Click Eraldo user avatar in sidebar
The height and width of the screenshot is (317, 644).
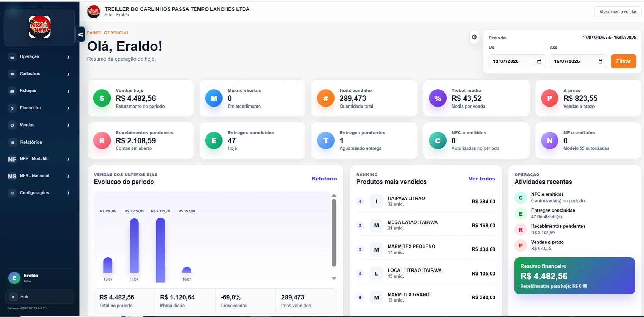click(x=14, y=278)
